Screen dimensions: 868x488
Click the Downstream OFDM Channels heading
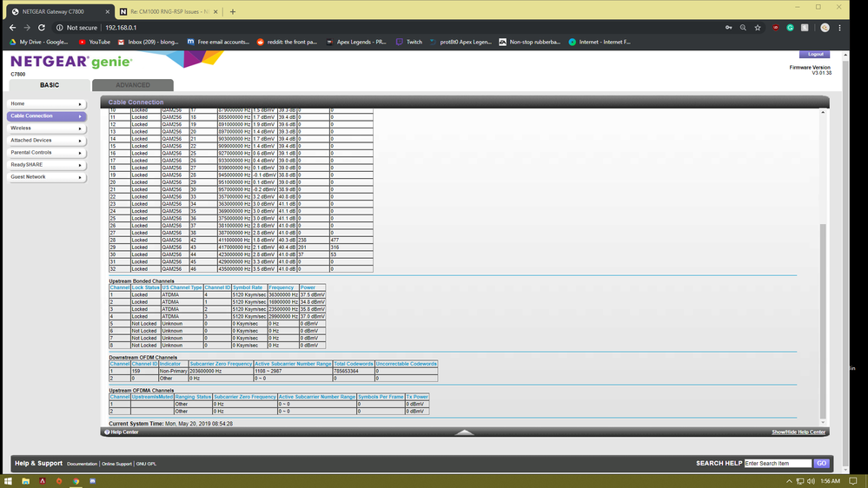click(x=142, y=358)
